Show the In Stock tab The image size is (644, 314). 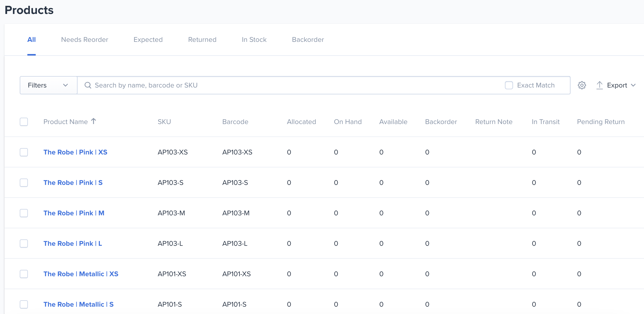pyautogui.click(x=254, y=40)
